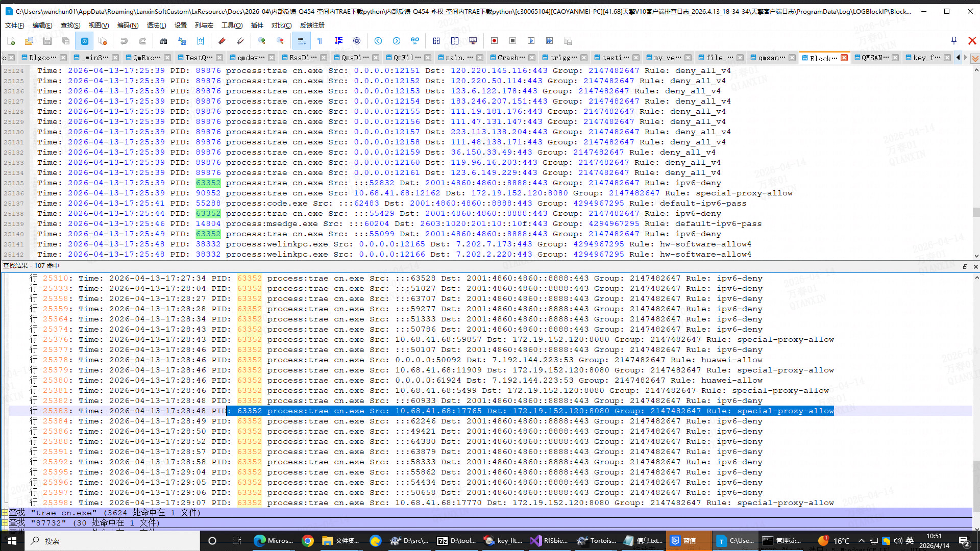Expand the "87732" search result group

5,523
